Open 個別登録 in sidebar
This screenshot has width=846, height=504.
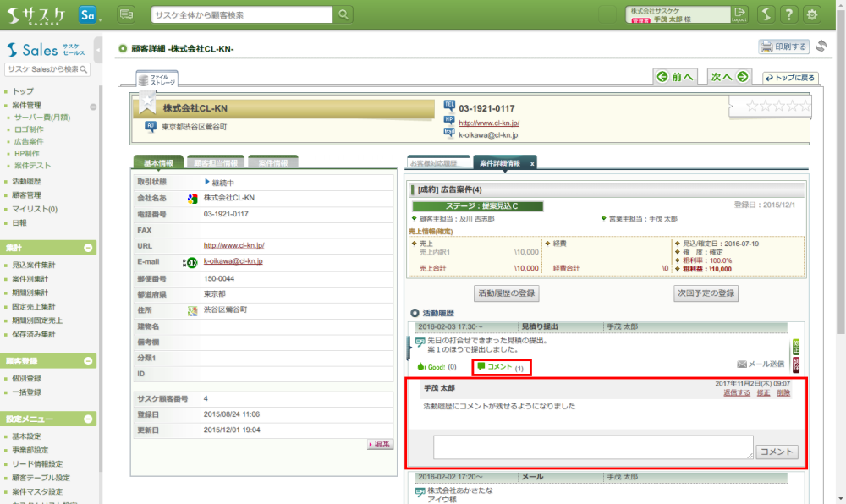[x=26, y=378]
